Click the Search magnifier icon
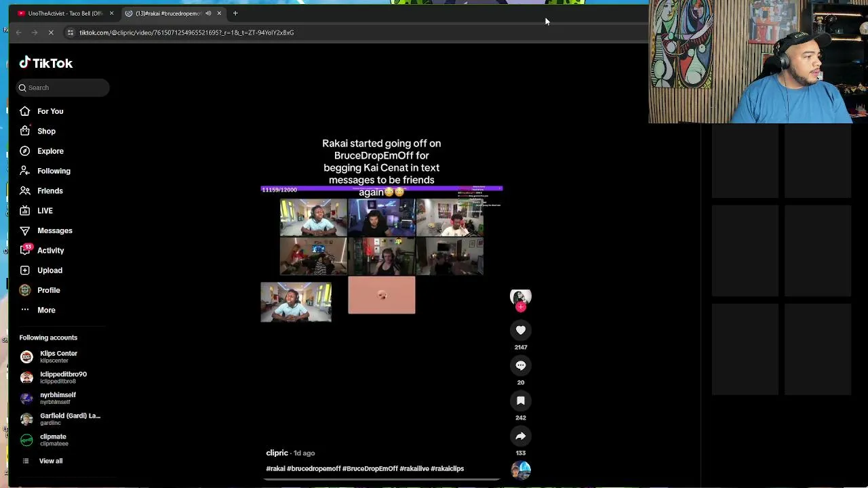This screenshot has height=488, width=868. [22, 87]
